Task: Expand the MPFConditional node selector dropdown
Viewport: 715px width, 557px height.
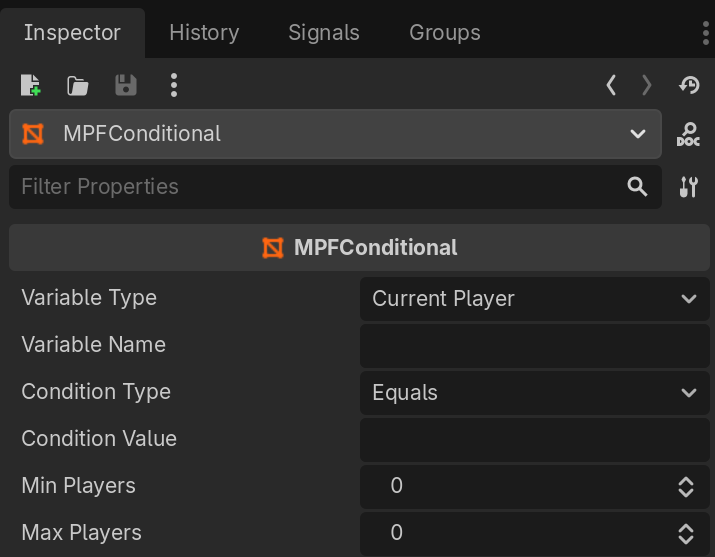Action: pos(637,134)
